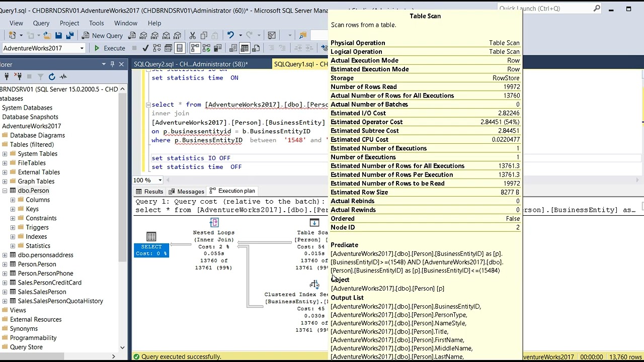Click the DAX query icon
The image size is (644, 362).
click(177, 36)
